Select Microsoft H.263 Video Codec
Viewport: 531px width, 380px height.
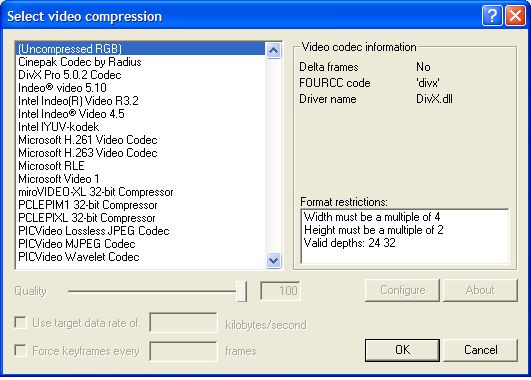tap(88, 153)
